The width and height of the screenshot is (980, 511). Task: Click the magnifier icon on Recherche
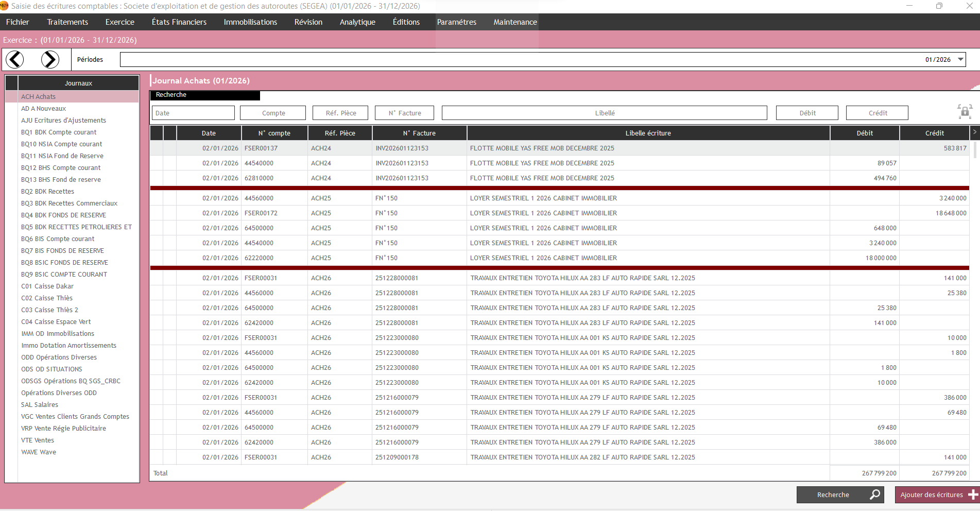(874, 495)
